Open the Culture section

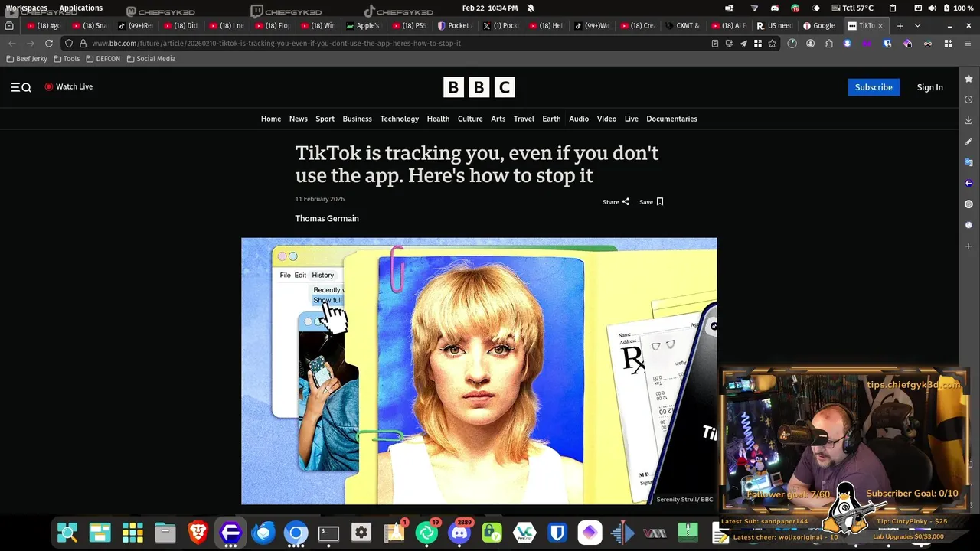(470, 119)
